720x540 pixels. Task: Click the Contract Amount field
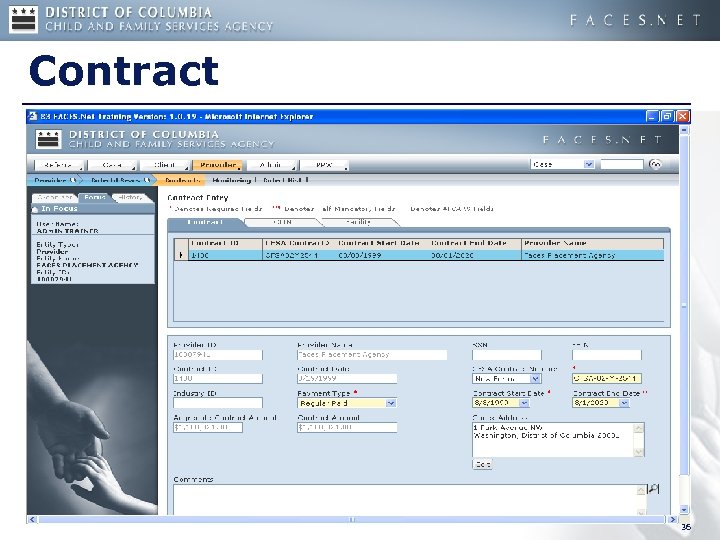click(347, 428)
